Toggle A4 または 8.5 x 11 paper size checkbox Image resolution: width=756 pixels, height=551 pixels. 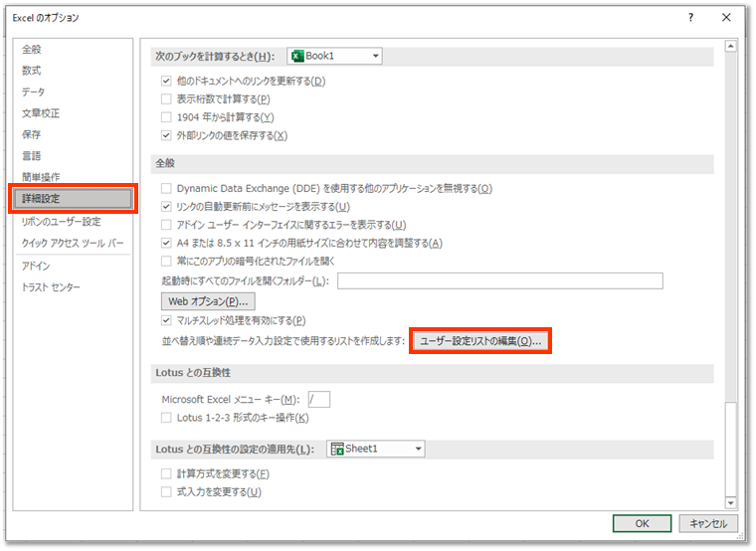click(166, 243)
